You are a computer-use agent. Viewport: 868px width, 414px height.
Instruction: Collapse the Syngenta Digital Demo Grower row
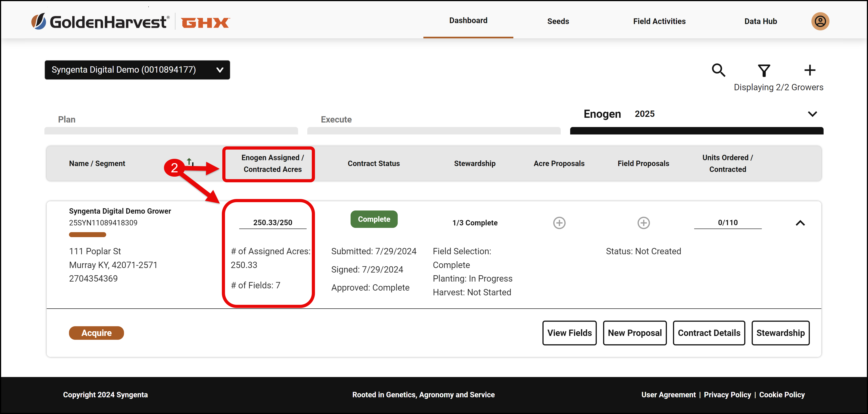[x=800, y=223]
